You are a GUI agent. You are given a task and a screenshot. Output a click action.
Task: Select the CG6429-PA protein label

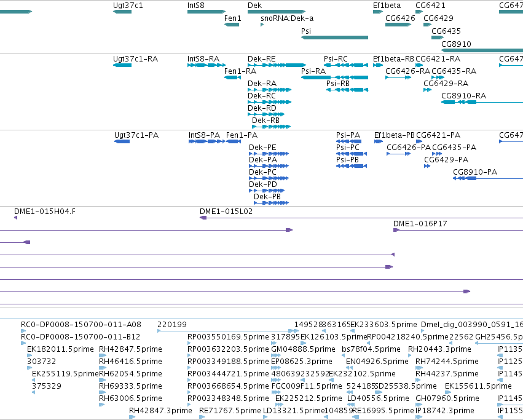(x=446, y=160)
